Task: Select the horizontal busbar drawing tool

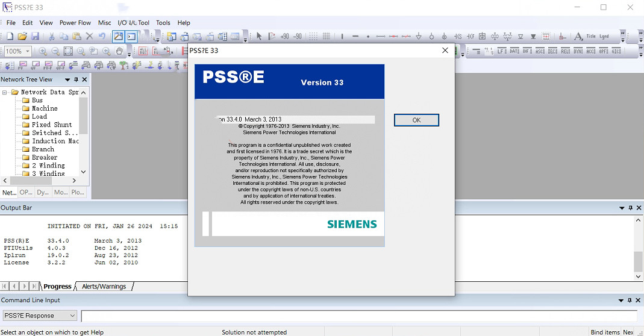Action: (x=355, y=37)
